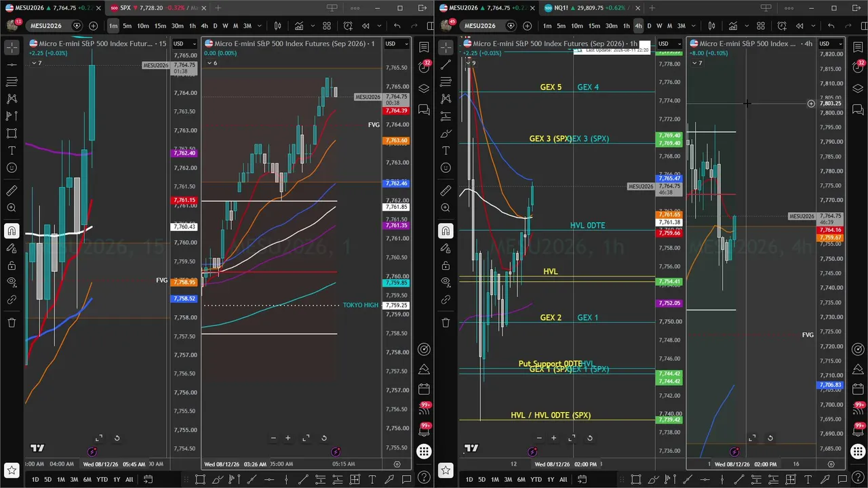Click the blue 7,706.83 price label on 4h chart
The width and height of the screenshot is (868, 488).
(x=830, y=385)
